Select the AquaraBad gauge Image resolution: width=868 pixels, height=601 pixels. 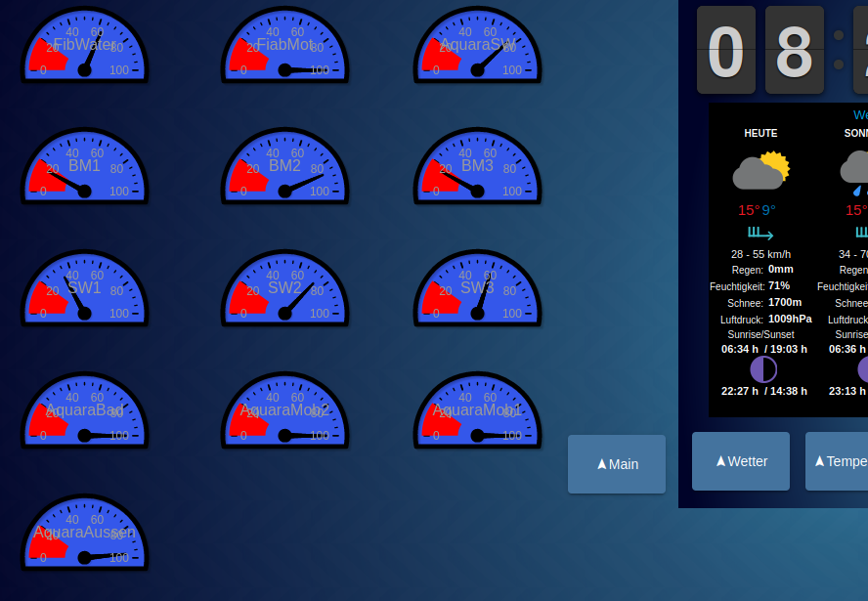(x=85, y=410)
